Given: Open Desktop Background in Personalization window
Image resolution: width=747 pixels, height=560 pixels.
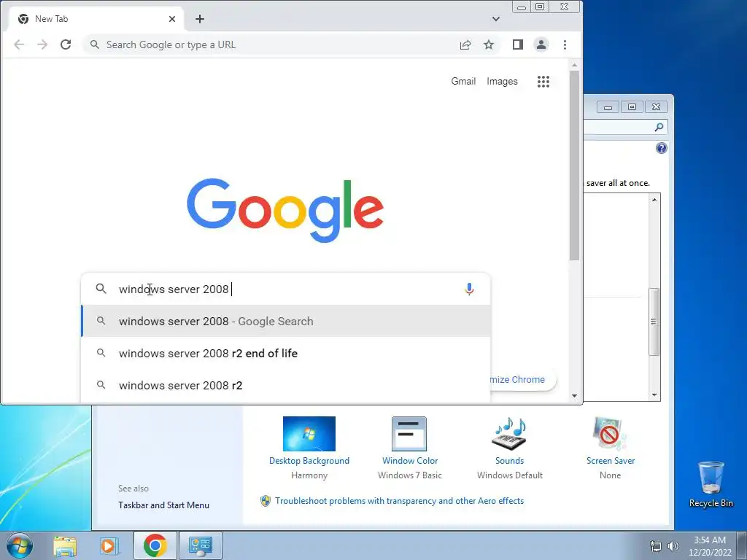Looking at the screenshot, I should coord(309,448).
